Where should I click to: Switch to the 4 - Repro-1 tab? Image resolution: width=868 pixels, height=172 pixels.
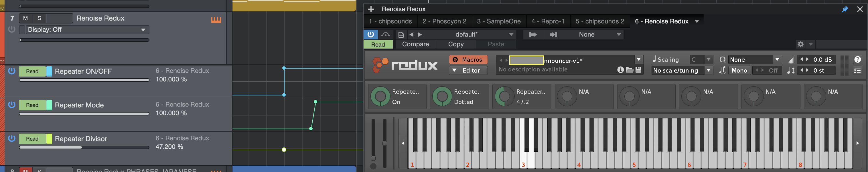point(548,21)
